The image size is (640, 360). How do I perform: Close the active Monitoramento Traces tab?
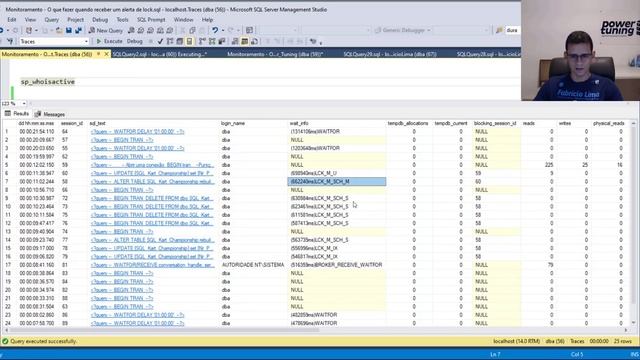(107, 54)
